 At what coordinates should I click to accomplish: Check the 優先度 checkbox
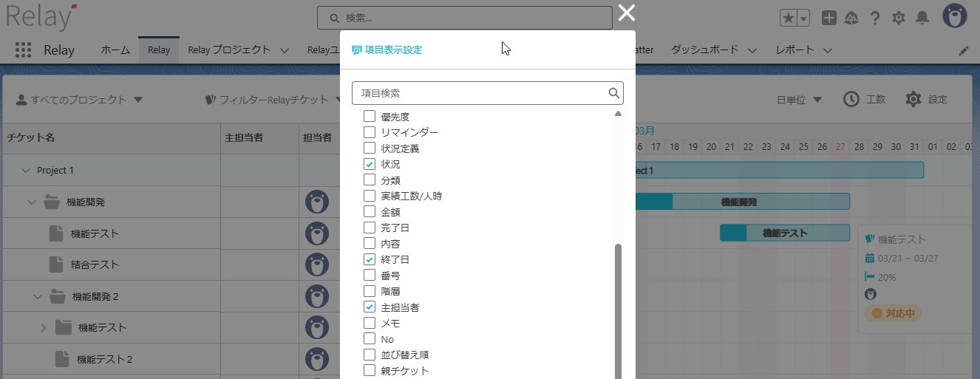pos(370,116)
